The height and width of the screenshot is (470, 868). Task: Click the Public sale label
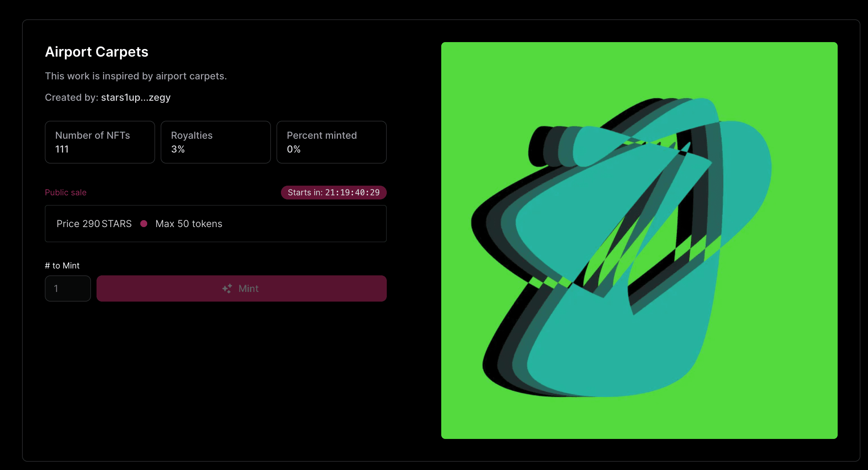pyautogui.click(x=65, y=193)
